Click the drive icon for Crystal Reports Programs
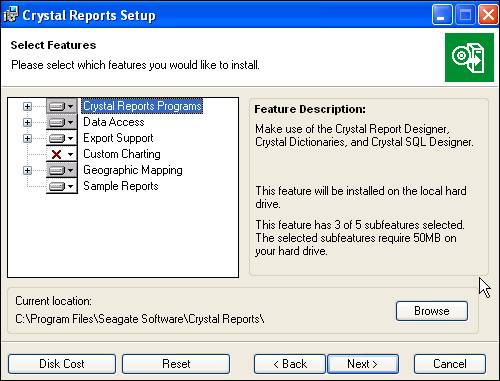 [56, 106]
